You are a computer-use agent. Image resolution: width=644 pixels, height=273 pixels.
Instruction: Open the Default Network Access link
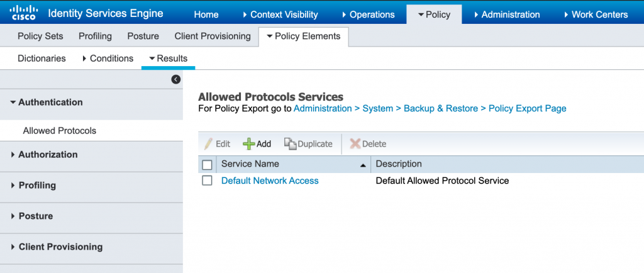[x=270, y=181]
